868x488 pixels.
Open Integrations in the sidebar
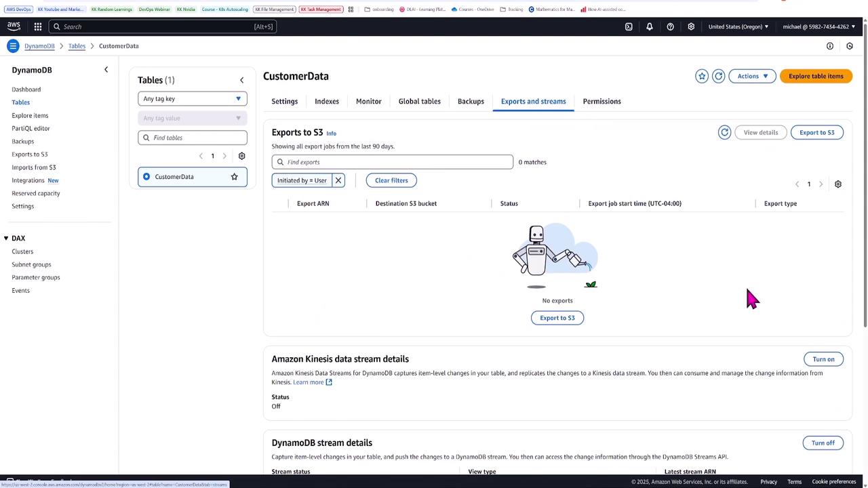coord(28,180)
